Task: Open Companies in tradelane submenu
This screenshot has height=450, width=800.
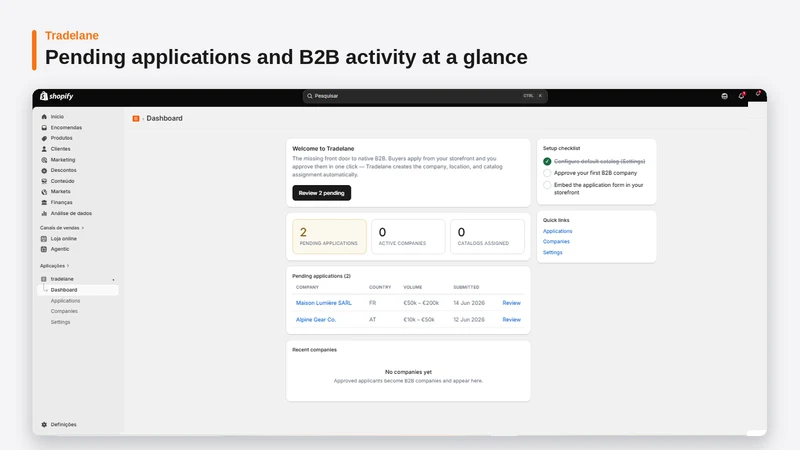Action: pos(64,311)
